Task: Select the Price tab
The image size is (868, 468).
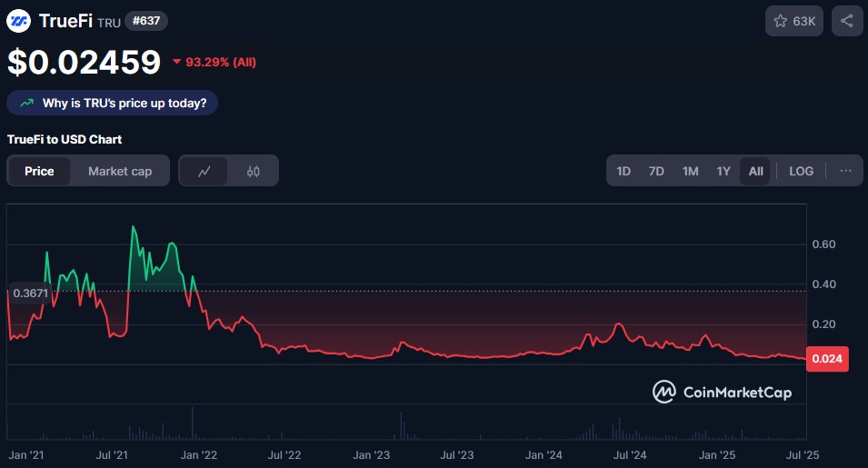Action: pos(39,171)
